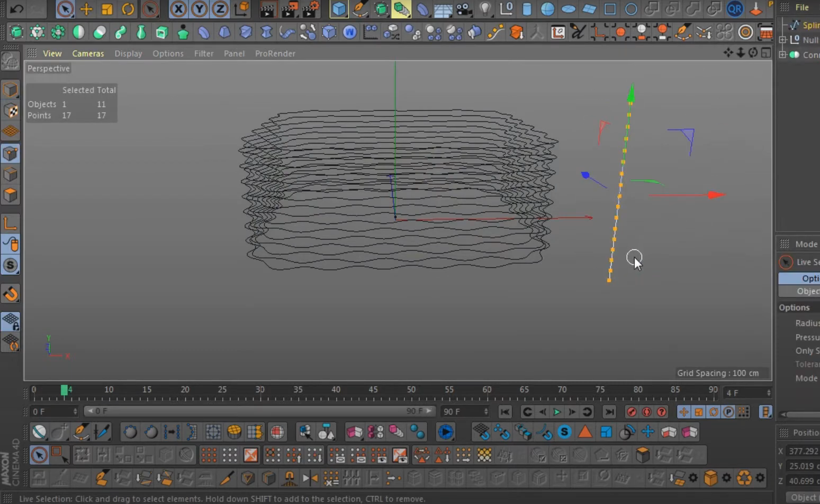Click the start frame 0 F field
This screenshot has height=504, width=820.
pos(55,411)
